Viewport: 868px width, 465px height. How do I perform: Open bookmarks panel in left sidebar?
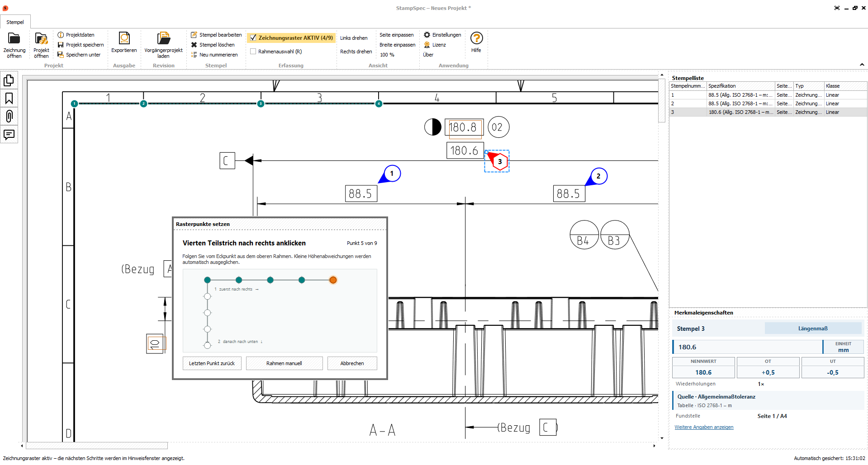(9, 99)
